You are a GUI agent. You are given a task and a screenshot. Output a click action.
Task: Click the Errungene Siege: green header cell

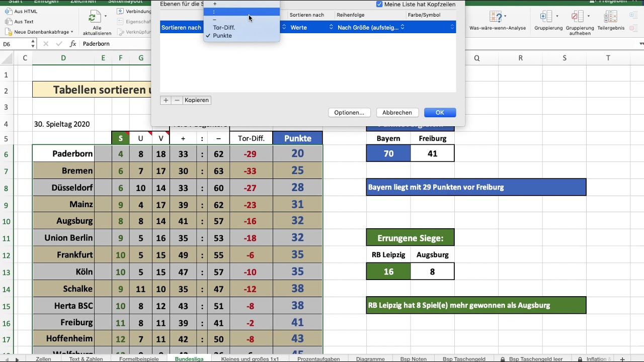411,238
